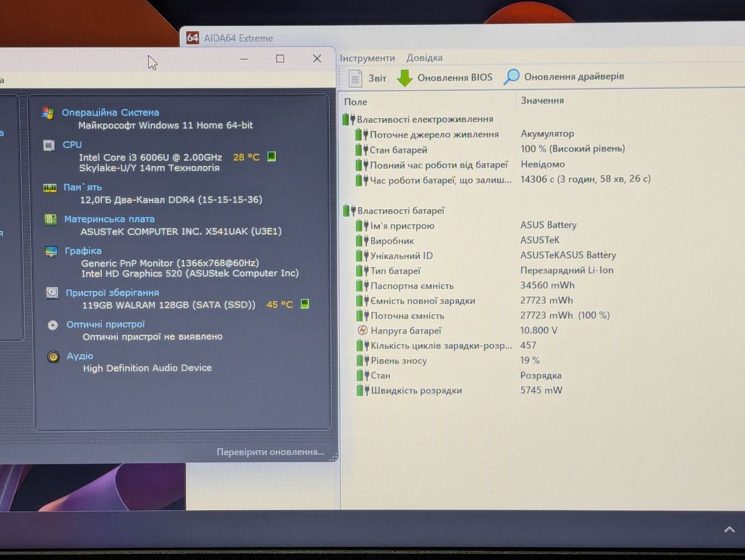The height and width of the screenshot is (560, 745).
Task: Click the 45 °C SSD temperature value
Action: (x=279, y=304)
